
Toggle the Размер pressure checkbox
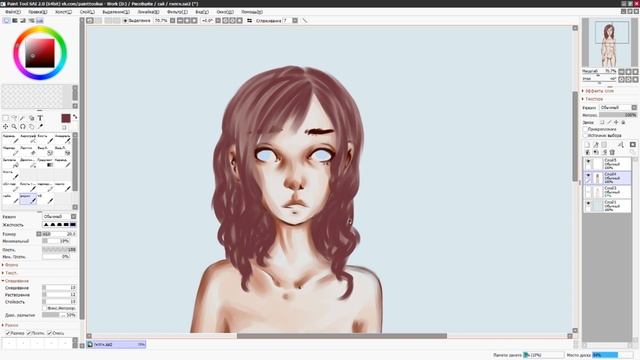coord(8,333)
